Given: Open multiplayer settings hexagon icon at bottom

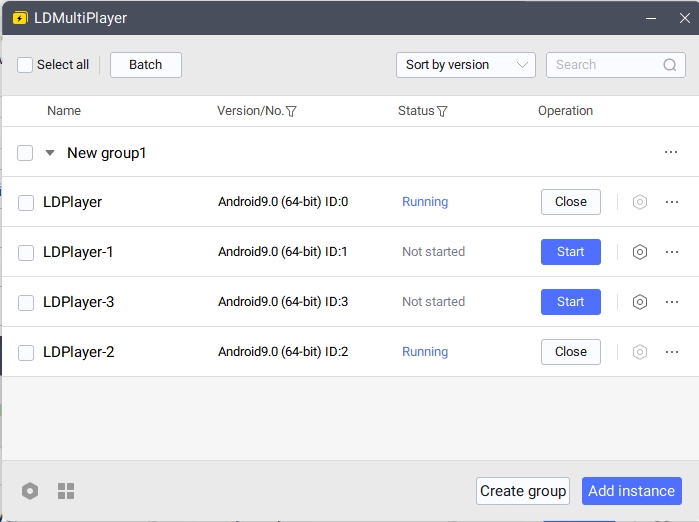Looking at the screenshot, I should [30, 491].
